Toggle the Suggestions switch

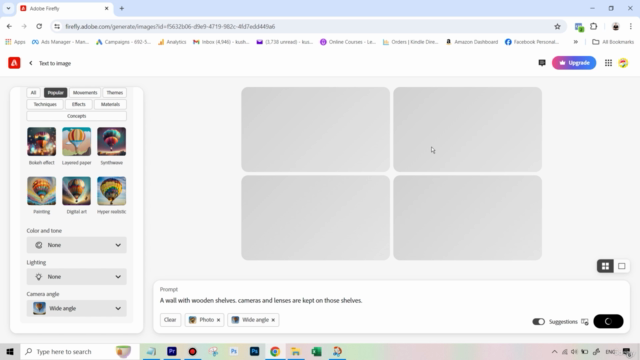coord(538,322)
